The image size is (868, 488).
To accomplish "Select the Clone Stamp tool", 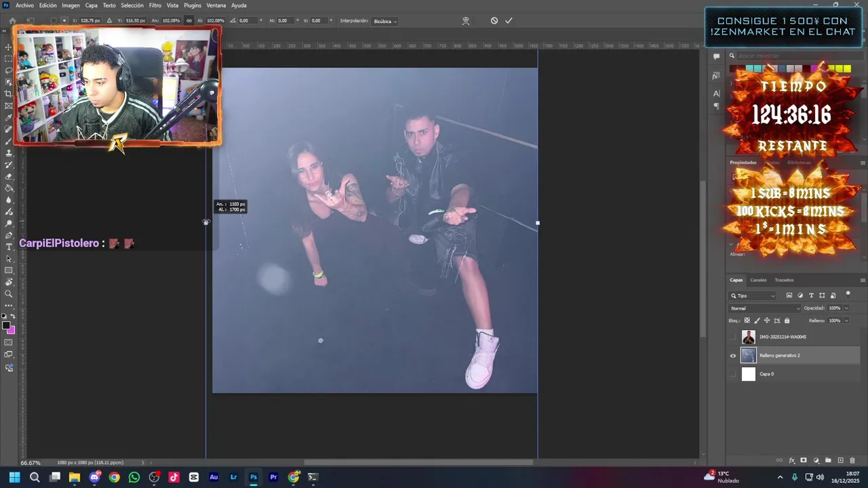I will pos(9,153).
